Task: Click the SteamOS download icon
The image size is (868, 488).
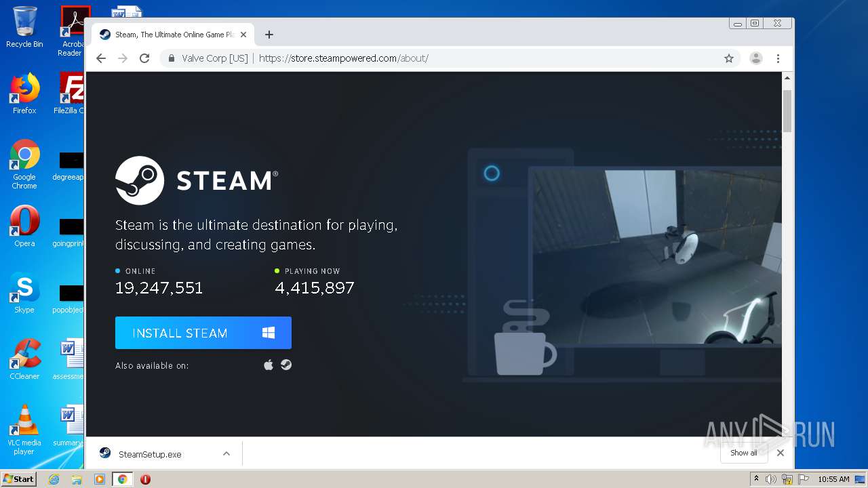Action: (286, 365)
